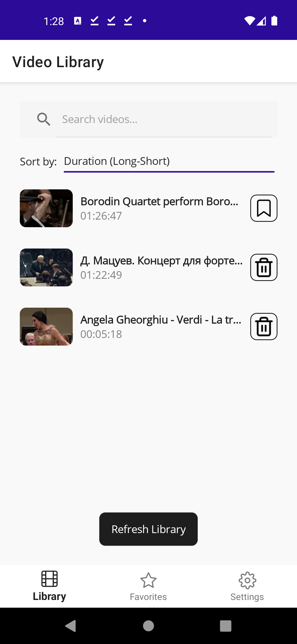
Task: Tap the Favorites star icon
Action: coord(148,580)
